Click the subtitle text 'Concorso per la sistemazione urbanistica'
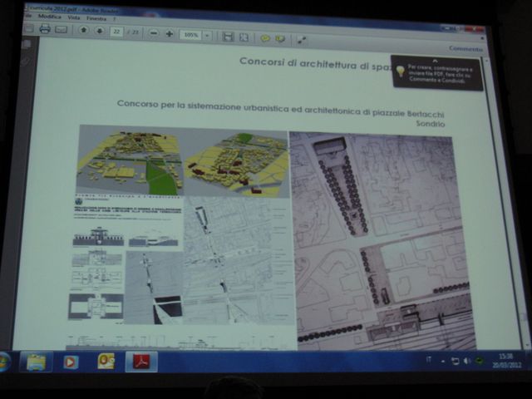The height and width of the screenshot is (399, 532). click(203, 106)
